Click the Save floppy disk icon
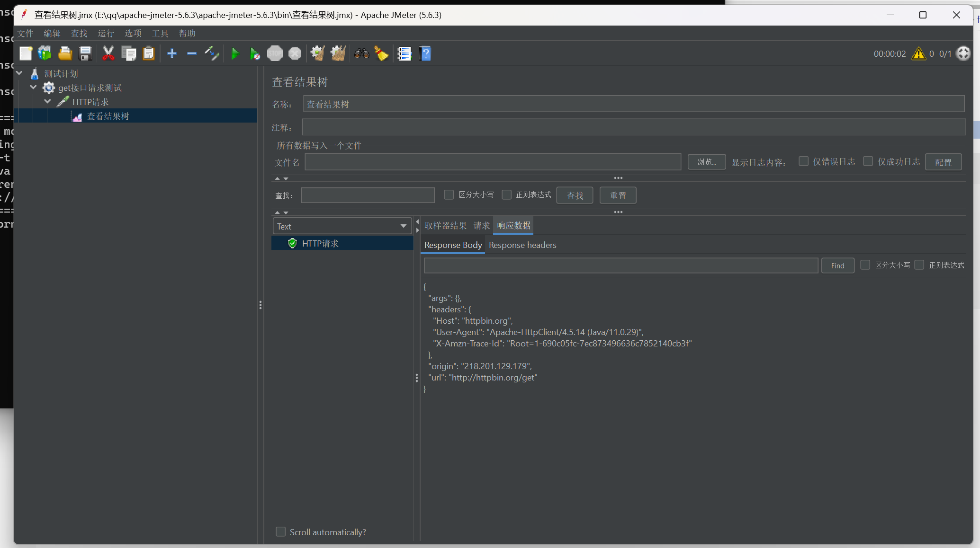This screenshot has height=548, width=980. click(x=85, y=54)
